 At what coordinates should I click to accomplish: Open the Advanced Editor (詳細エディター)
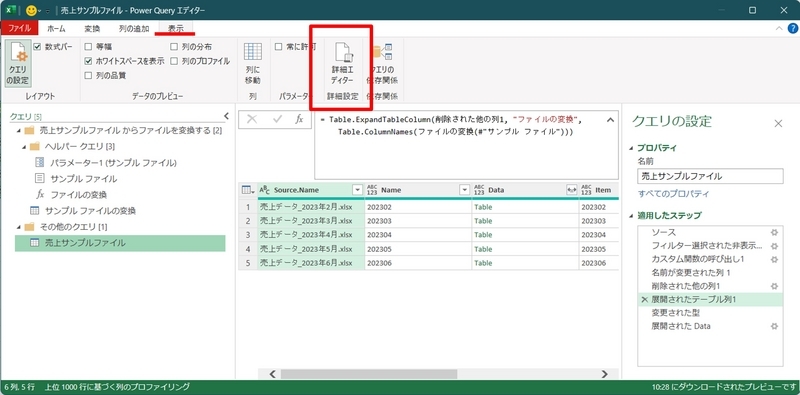(x=342, y=64)
